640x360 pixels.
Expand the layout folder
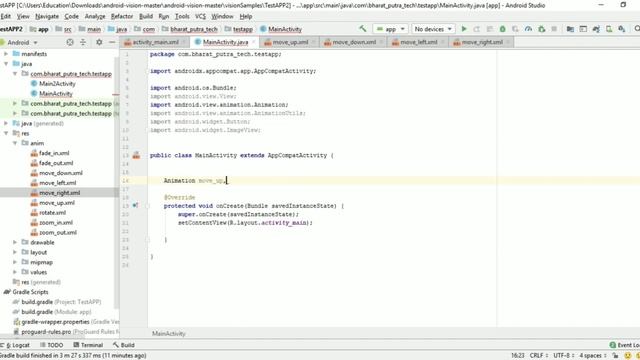(15, 252)
